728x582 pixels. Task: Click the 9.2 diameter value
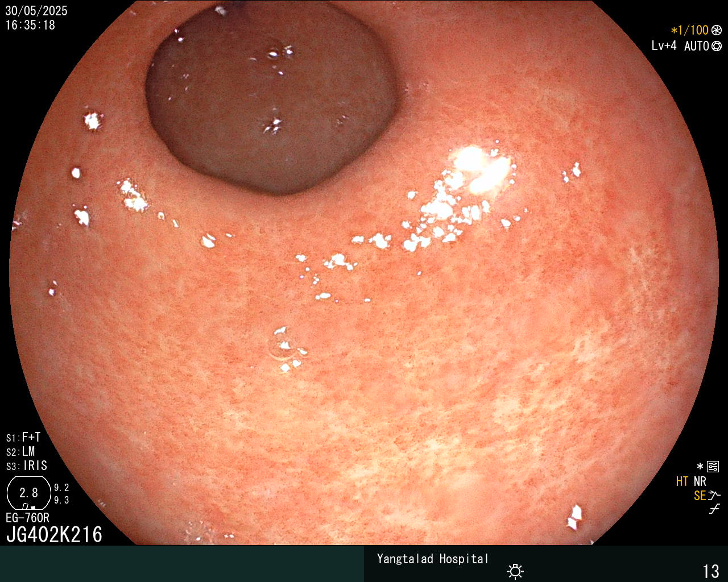[x=61, y=488]
